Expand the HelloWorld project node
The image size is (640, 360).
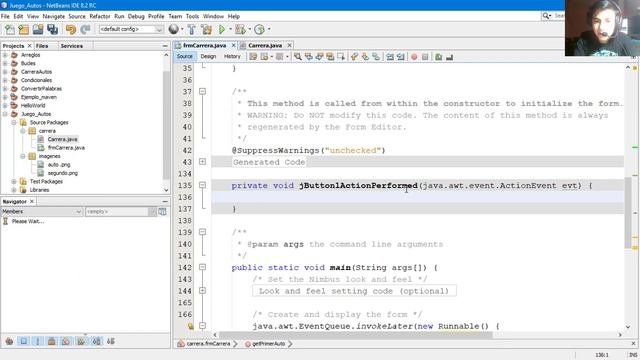[x=5, y=106]
